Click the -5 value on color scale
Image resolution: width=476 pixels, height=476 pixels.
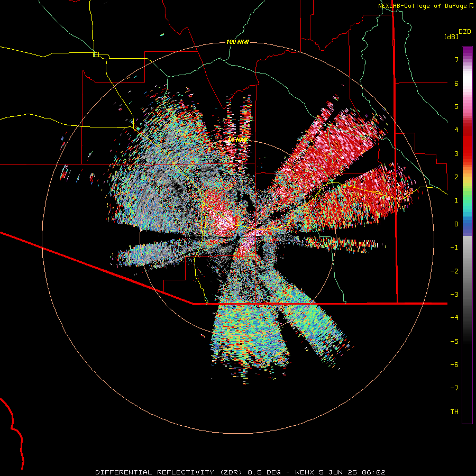454,342
